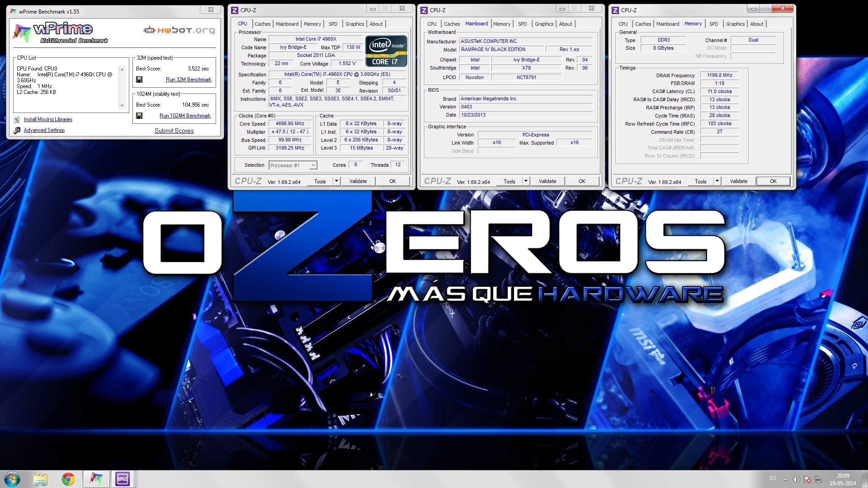Screen dimensions: 868x488
Task: Click the BIOS Date value 10/23/2013
Action: point(526,115)
